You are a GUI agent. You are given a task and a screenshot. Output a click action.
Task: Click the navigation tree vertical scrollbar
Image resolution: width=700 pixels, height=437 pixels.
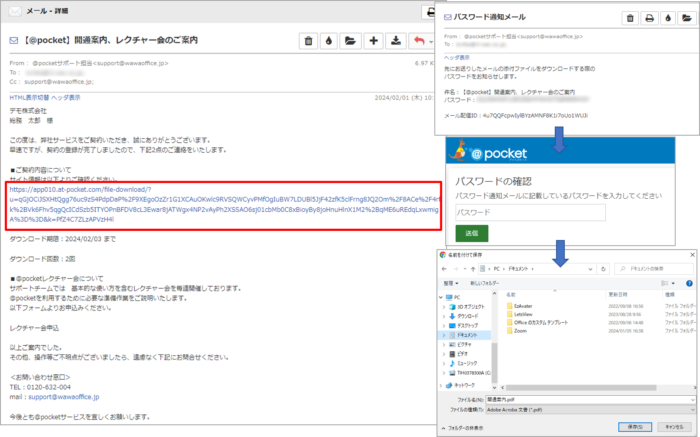tap(494, 362)
